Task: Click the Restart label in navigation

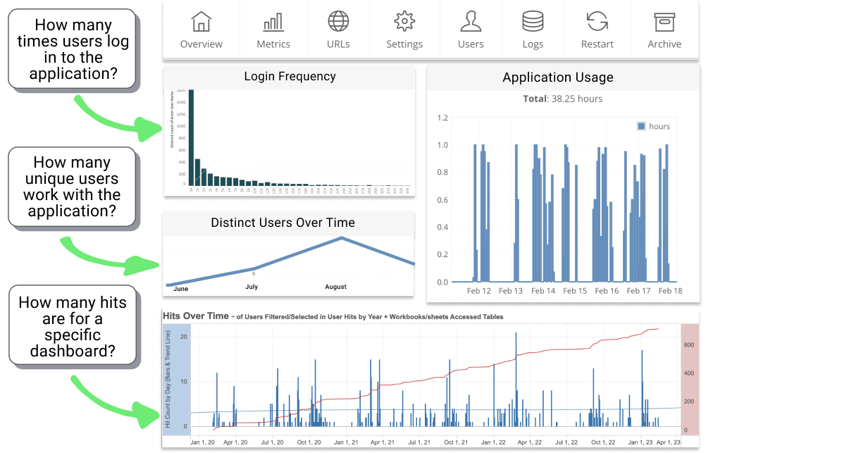Action: click(597, 44)
